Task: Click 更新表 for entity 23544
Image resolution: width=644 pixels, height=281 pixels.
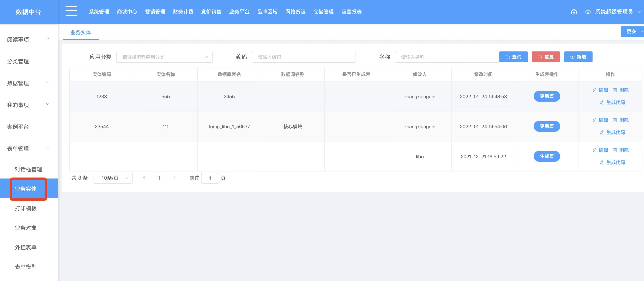Action: coord(547,126)
